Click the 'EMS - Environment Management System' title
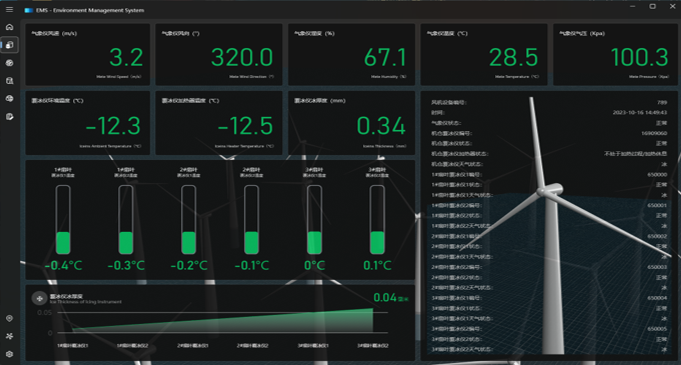 [x=90, y=10]
